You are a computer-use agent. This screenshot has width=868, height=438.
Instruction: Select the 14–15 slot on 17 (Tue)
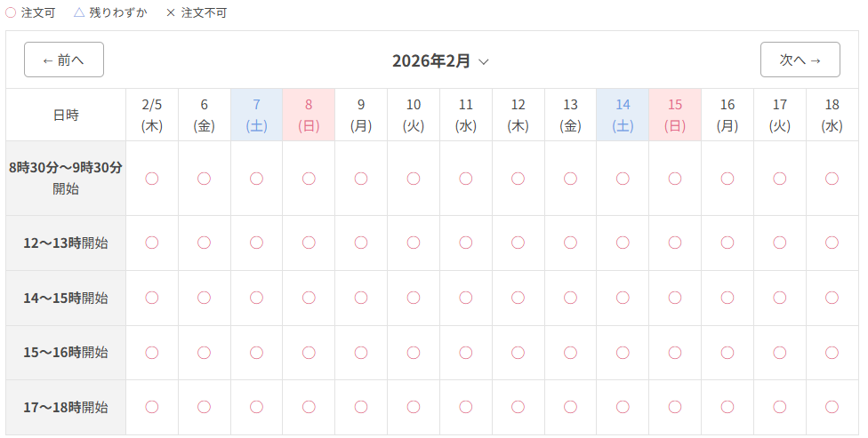[x=780, y=298]
